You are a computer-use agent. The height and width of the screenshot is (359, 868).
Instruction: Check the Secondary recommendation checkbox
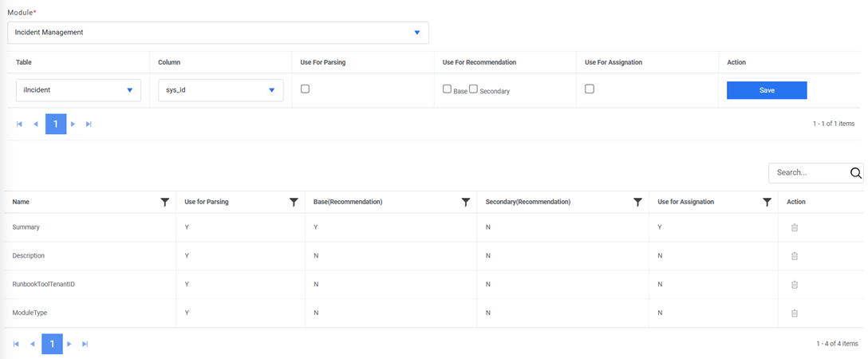click(x=473, y=89)
